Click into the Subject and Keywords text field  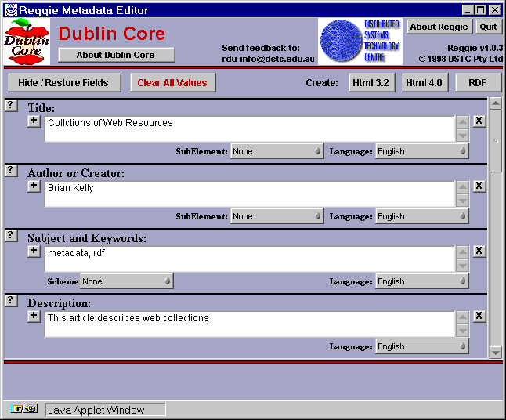click(250, 259)
